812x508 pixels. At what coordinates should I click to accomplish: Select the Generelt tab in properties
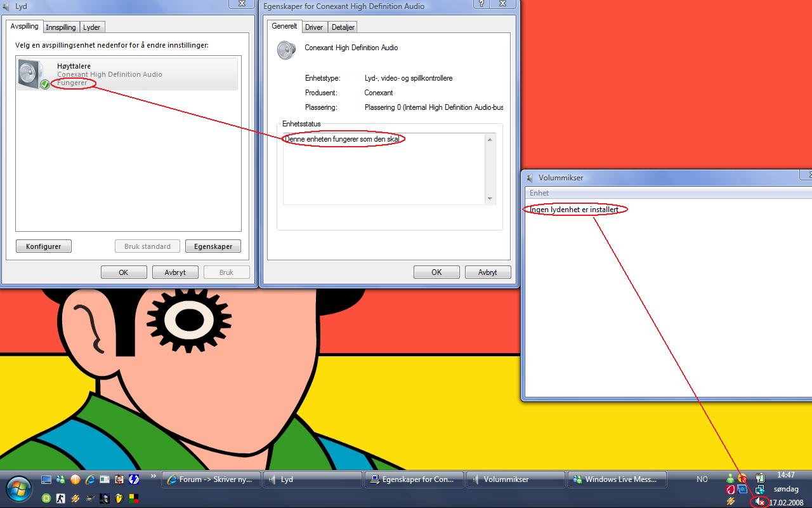click(x=284, y=26)
